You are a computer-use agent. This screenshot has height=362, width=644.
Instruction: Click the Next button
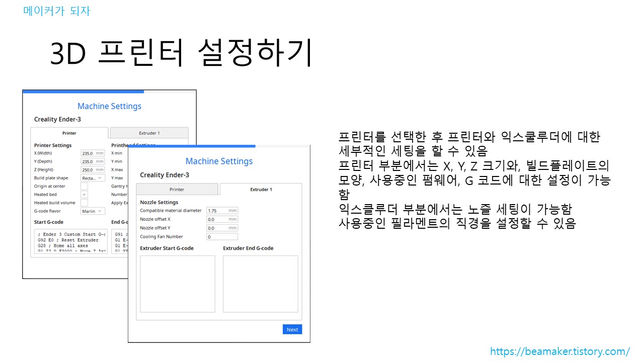292,329
